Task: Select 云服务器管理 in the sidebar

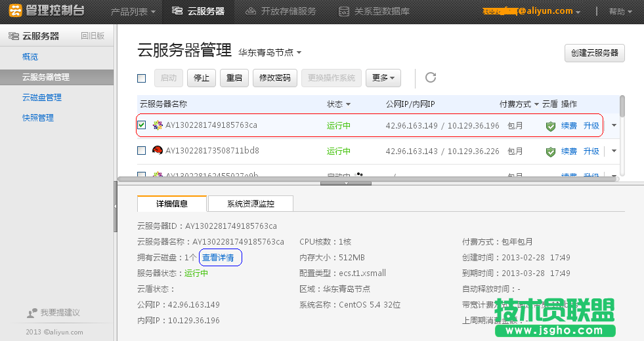Action: [56, 77]
